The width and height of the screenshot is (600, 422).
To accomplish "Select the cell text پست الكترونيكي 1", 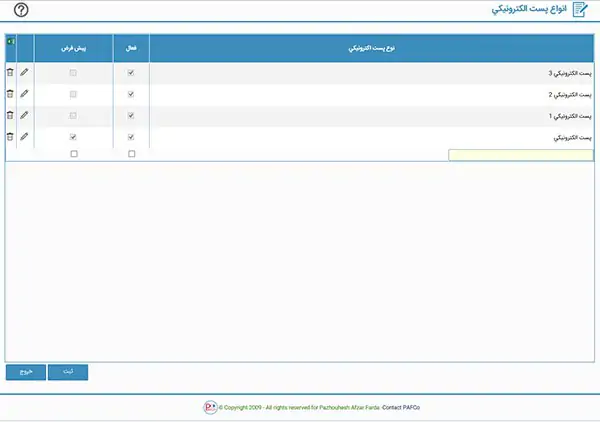I will point(570,116).
